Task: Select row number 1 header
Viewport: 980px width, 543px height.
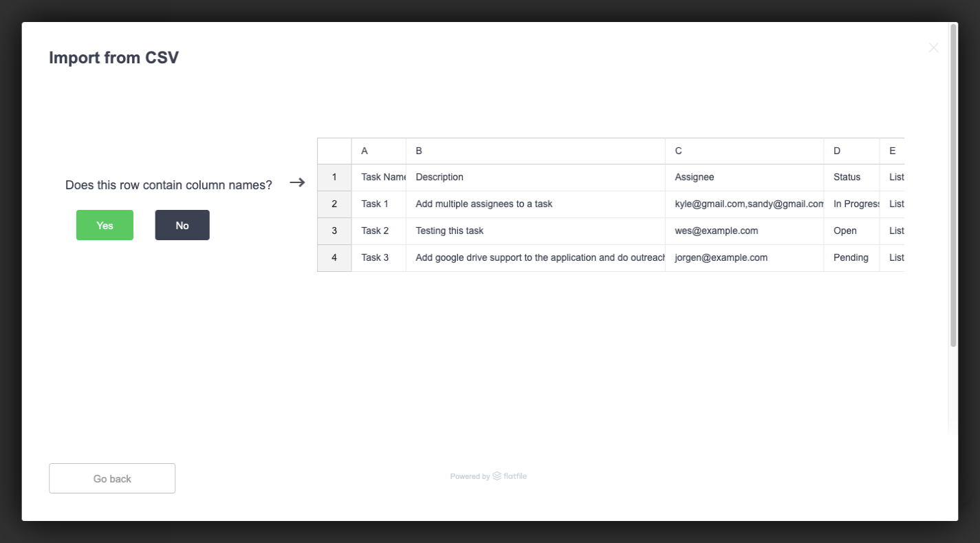Action: pos(334,178)
